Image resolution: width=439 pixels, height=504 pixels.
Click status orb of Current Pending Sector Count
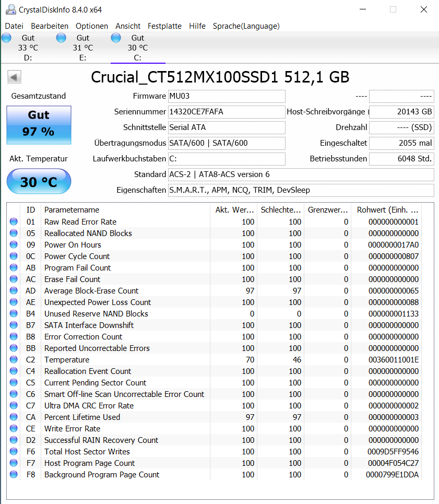[x=14, y=382]
